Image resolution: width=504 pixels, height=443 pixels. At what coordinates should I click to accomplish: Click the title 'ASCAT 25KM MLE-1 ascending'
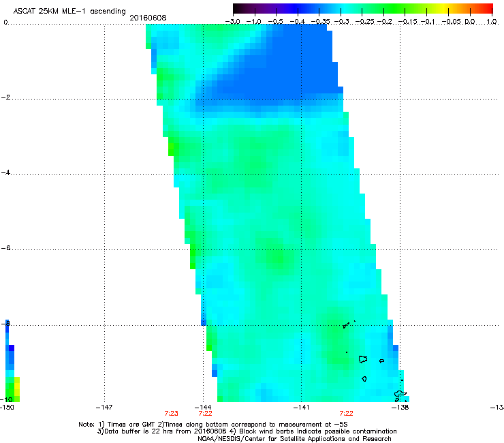69,12
